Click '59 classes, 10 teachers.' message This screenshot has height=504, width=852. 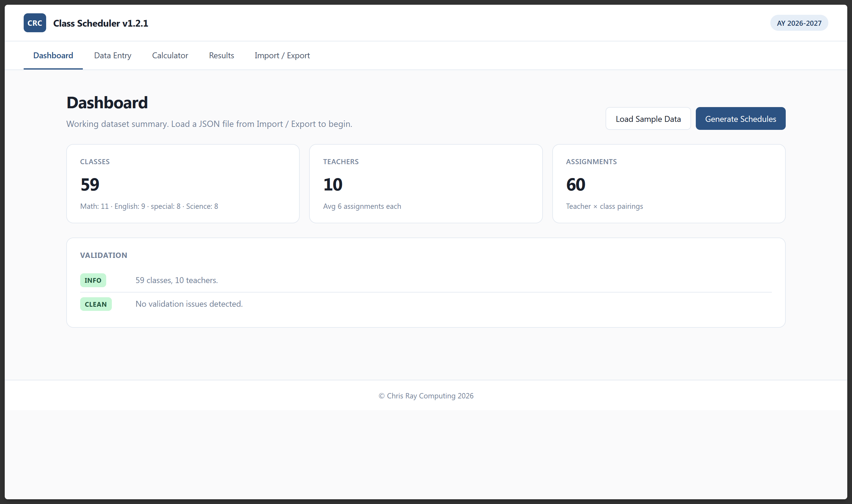[177, 280]
